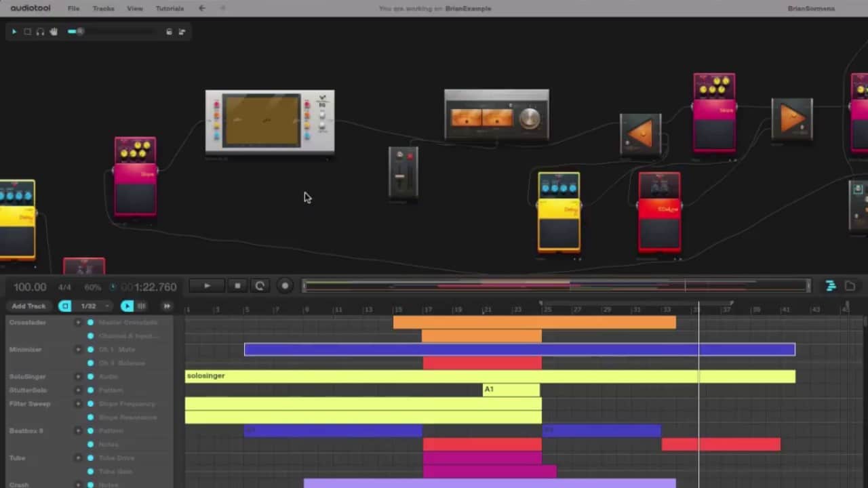Click the fast-forward double arrow icon
Screen dimensions: 868x488
tap(167, 306)
